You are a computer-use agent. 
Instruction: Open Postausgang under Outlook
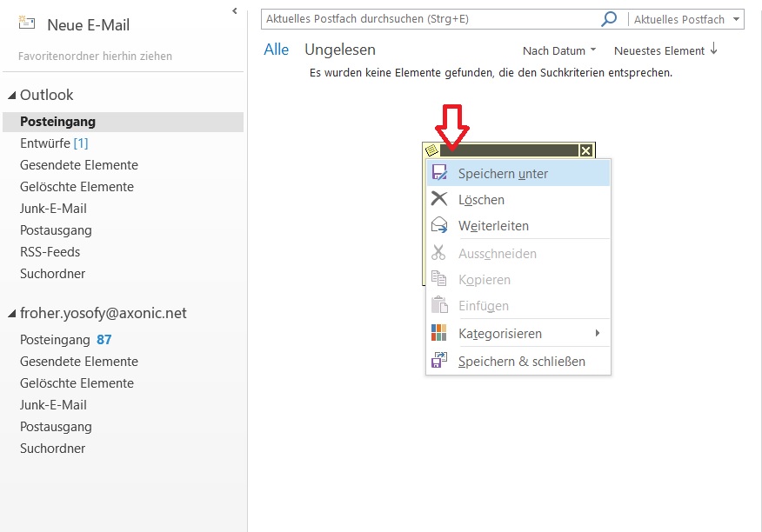[123, 230]
